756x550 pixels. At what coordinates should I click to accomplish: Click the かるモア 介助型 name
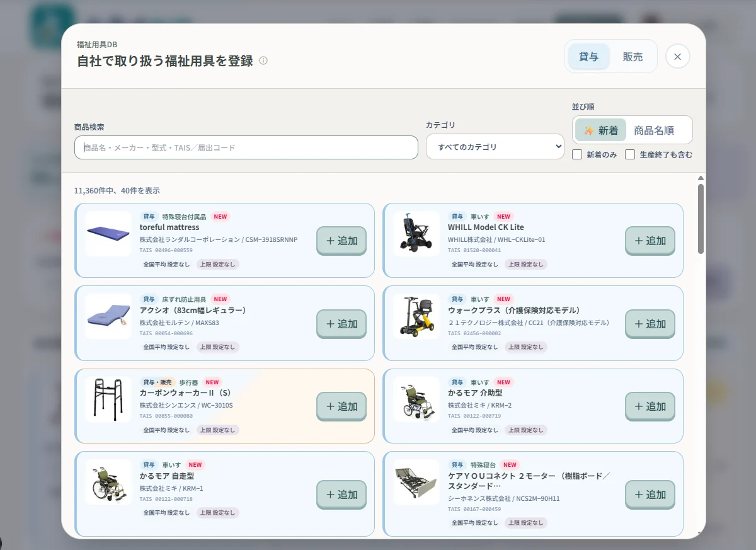pyautogui.click(x=475, y=393)
